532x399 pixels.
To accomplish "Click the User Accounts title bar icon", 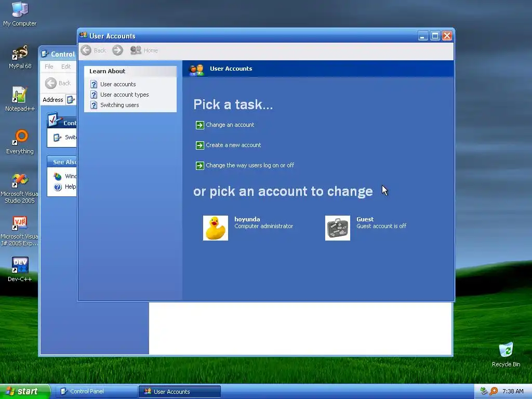I will (x=83, y=35).
